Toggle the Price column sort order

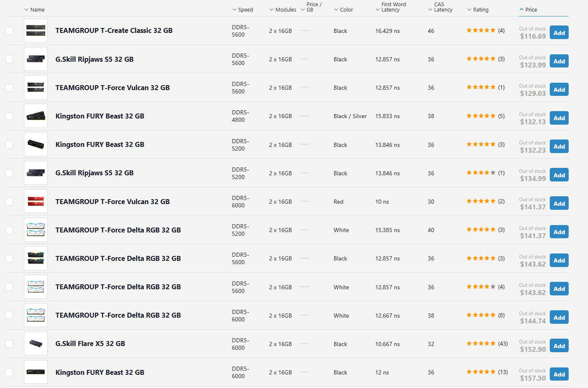coord(528,9)
